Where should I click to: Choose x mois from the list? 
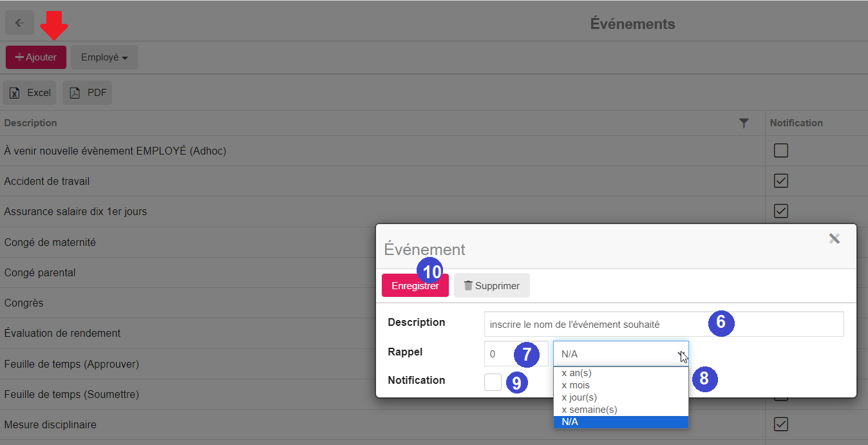pyautogui.click(x=621, y=385)
